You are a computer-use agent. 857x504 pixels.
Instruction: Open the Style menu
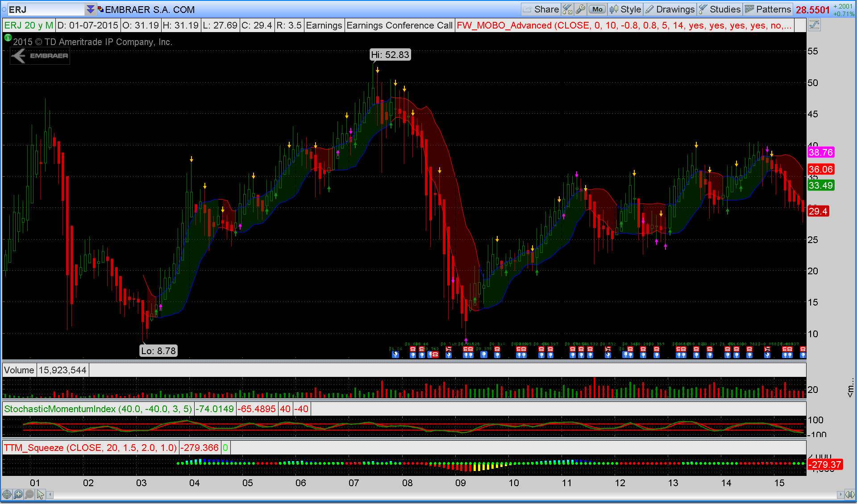coord(625,9)
